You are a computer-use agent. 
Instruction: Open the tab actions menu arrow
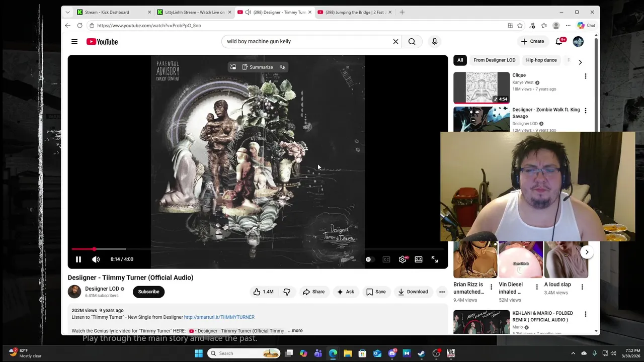coord(67,12)
